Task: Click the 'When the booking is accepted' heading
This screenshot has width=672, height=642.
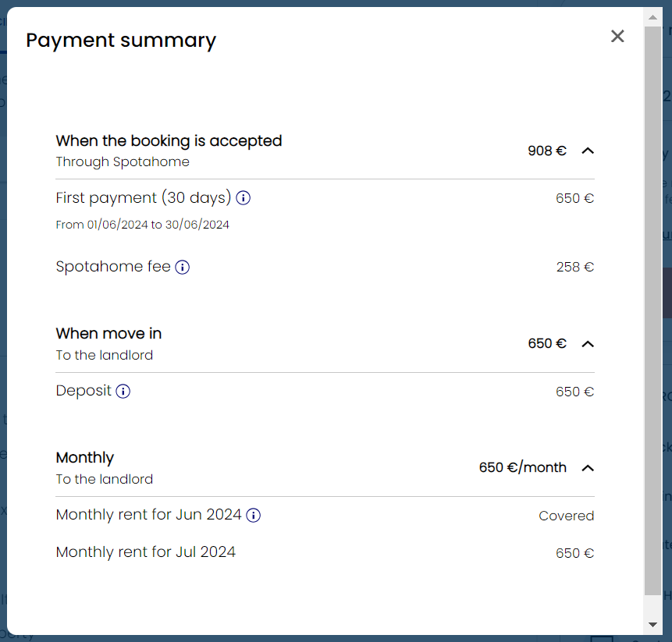Action: point(169,141)
